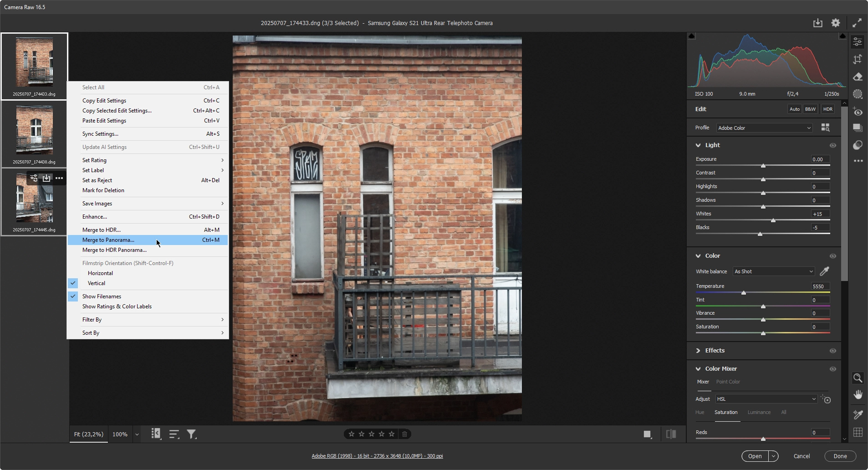The image size is (868, 470).
Task: Click the save image icon in title bar
Action: (x=818, y=23)
